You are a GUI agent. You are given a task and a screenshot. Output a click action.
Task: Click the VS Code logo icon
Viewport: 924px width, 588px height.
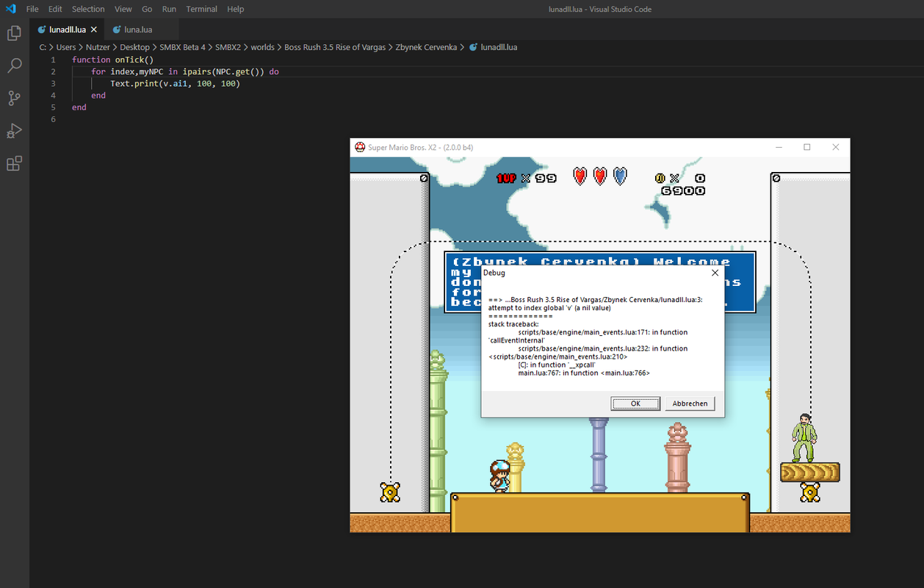[10, 9]
